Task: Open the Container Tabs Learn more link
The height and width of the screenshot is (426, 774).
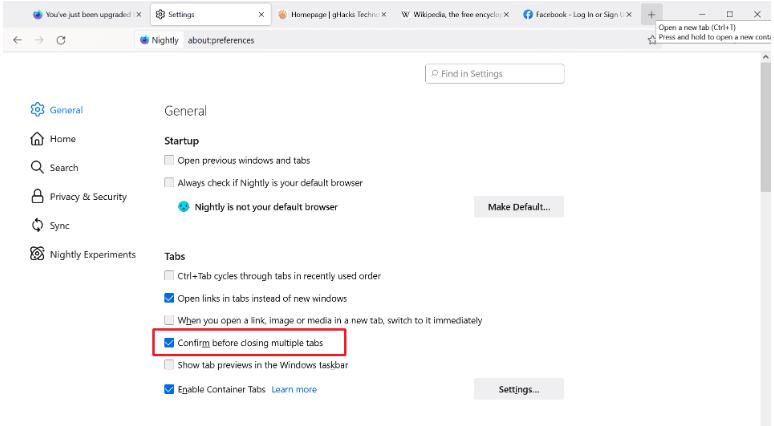Action: 294,389
